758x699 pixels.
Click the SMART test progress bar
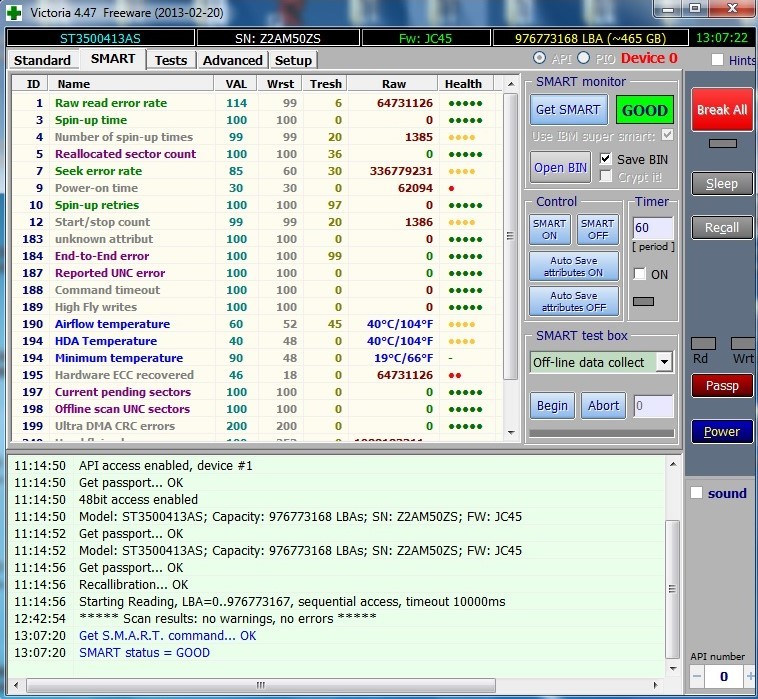(601, 433)
